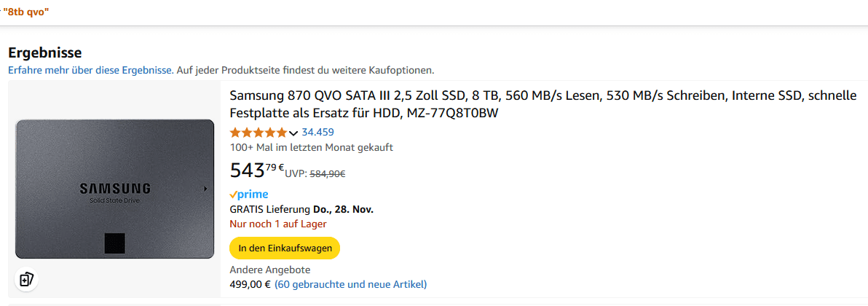
Task: Click the 'Andere Angebote' label
Action: coord(259,270)
